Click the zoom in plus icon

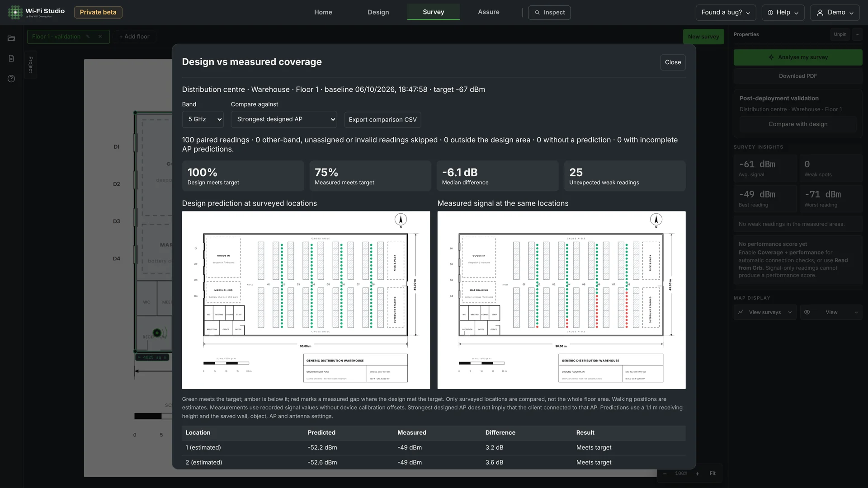[x=698, y=474]
